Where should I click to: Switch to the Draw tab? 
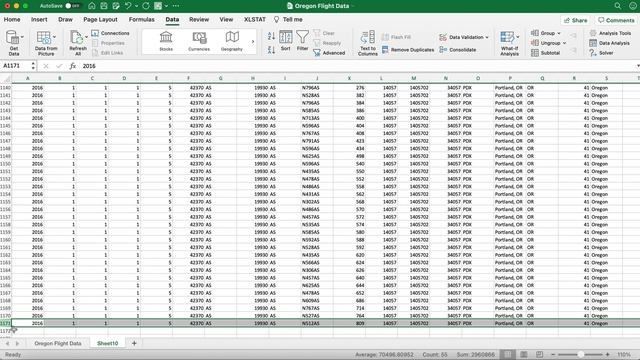(65, 20)
